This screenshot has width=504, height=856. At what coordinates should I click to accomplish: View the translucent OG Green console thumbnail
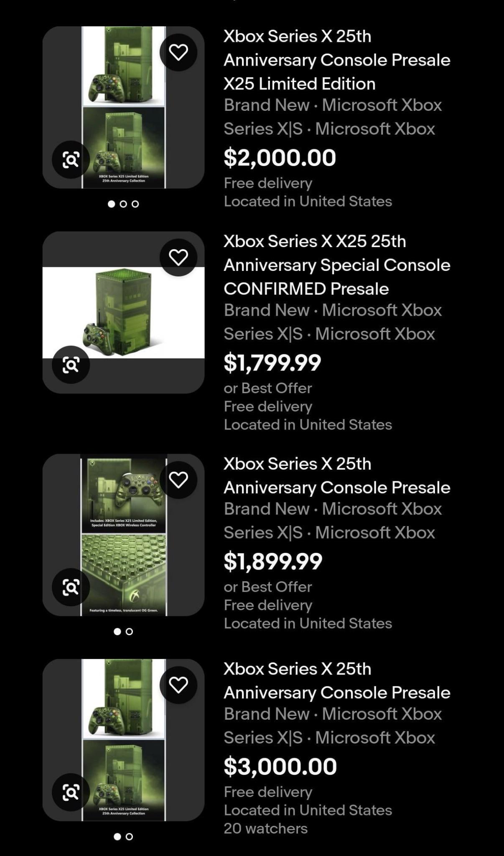[123, 535]
